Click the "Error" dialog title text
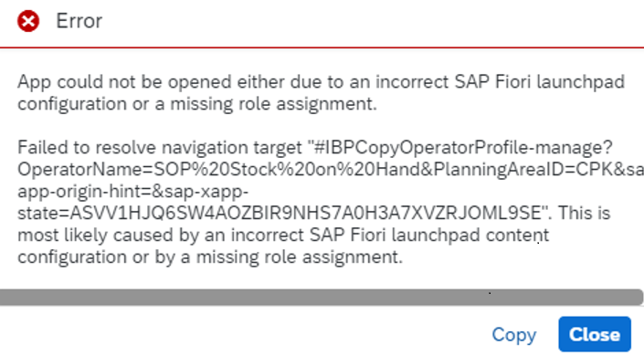This screenshot has width=644, height=356. pyautogui.click(x=79, y=21)
